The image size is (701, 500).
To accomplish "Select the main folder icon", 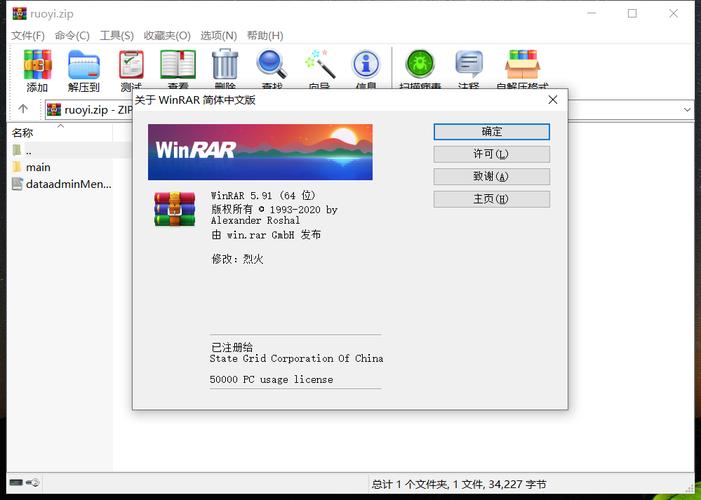I will pyautogui.click(x=17, y=167).
